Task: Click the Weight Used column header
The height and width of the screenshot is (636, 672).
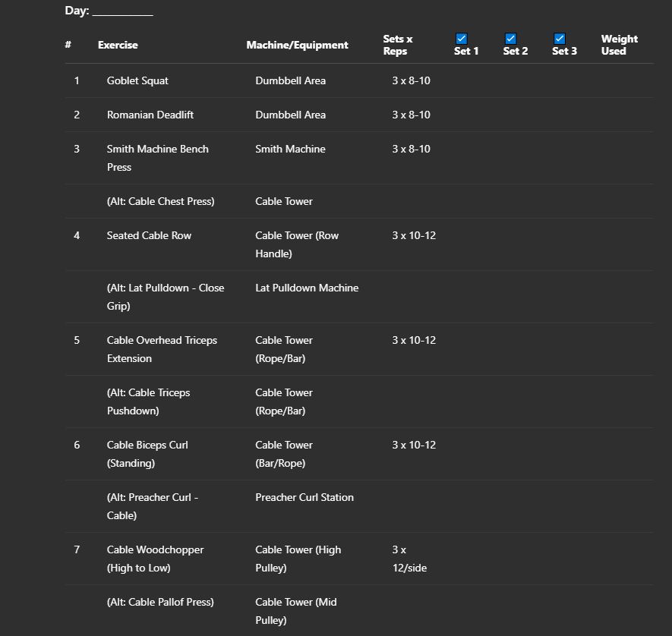Action: (x=620, y=45)
